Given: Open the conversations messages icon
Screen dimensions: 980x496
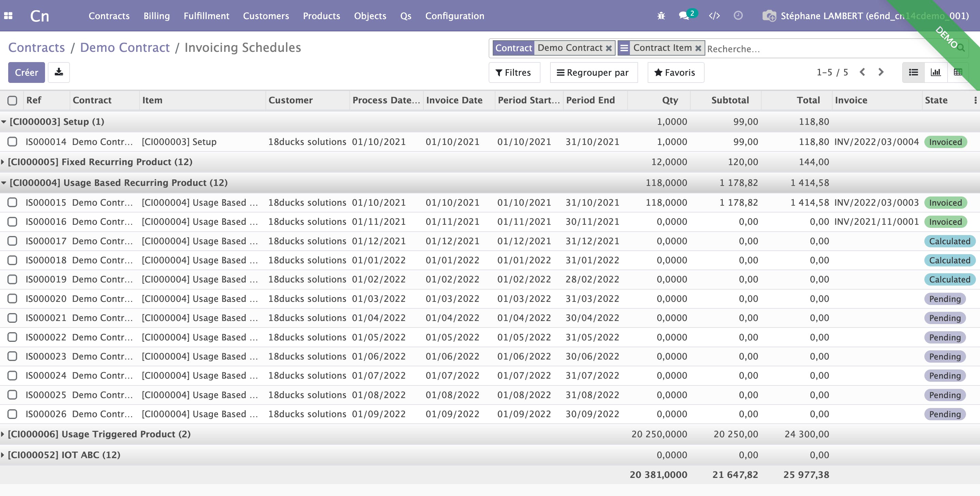Looking at the screenshot, I should [684, 16].
